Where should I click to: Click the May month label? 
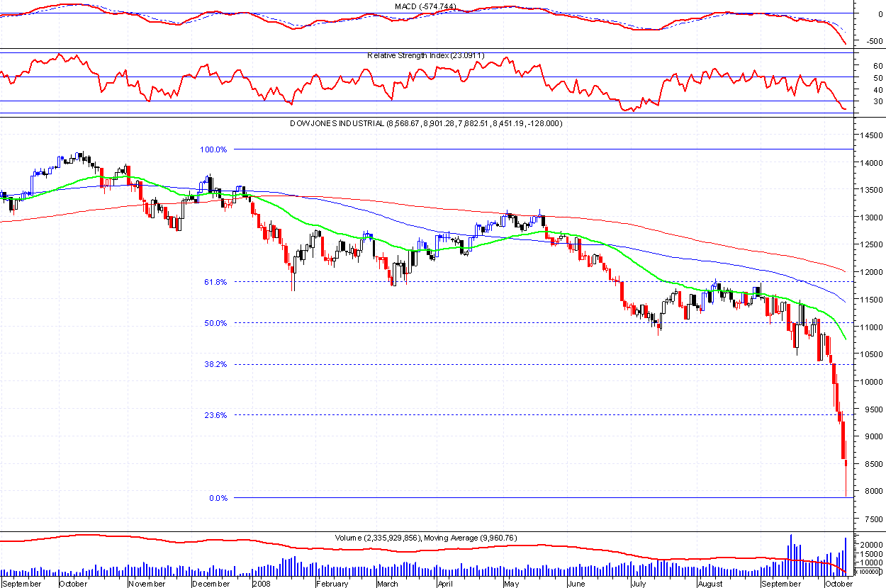(x=511, y=584)
